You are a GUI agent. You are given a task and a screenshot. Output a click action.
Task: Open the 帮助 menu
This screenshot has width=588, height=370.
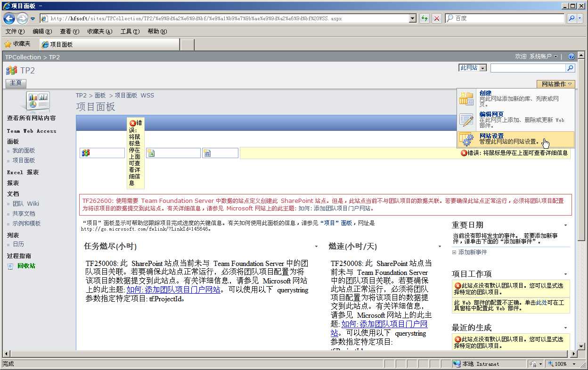coord(157,32)
